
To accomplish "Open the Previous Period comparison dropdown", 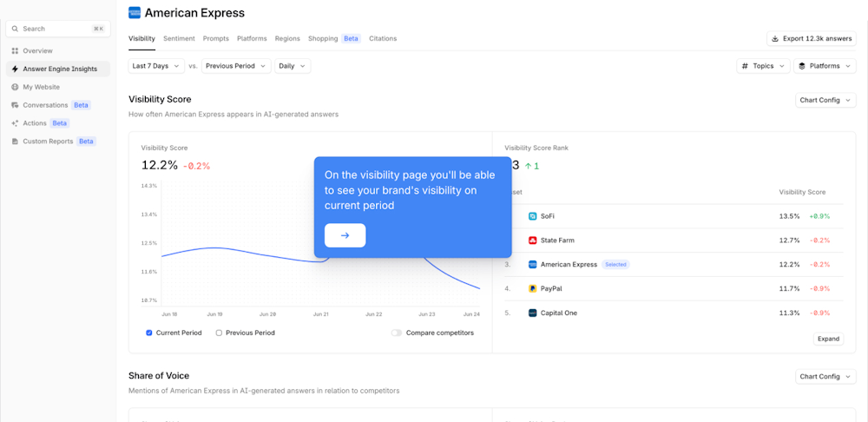I will click(x=236, y=66).
